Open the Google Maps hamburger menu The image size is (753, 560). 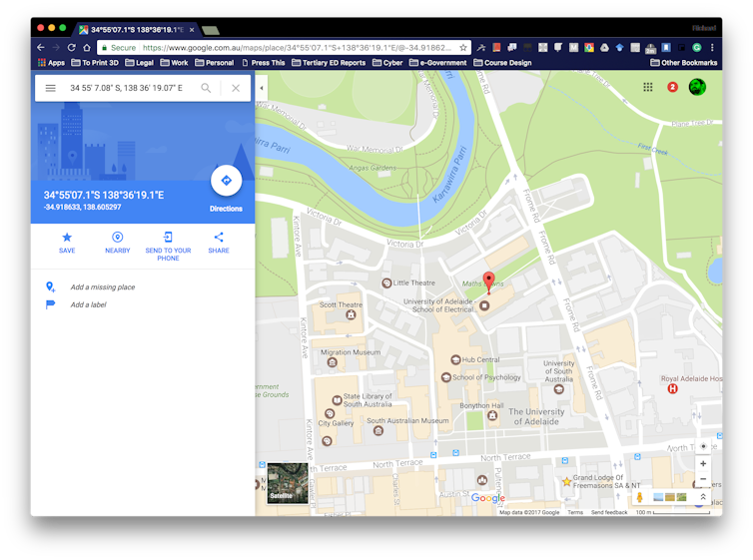[51, 88]
